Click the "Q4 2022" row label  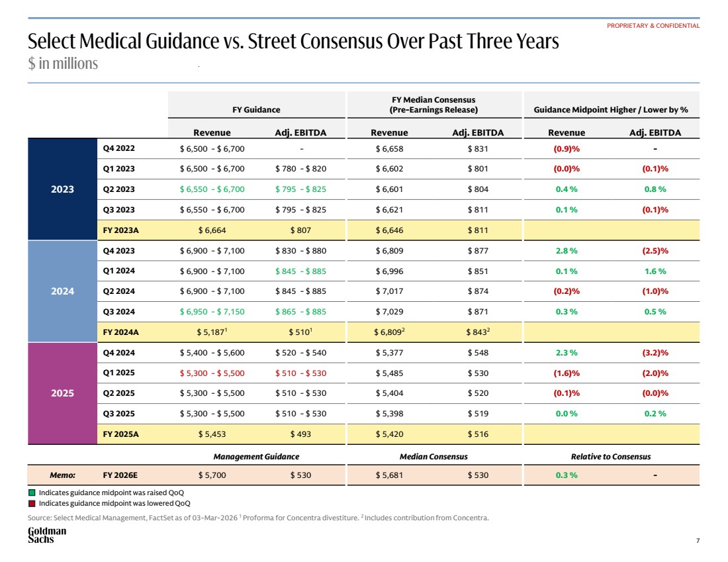[x=119, y=148]
